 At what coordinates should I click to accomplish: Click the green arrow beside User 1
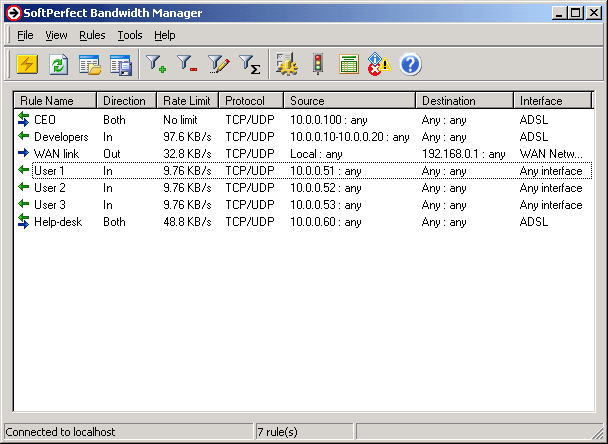24,170
